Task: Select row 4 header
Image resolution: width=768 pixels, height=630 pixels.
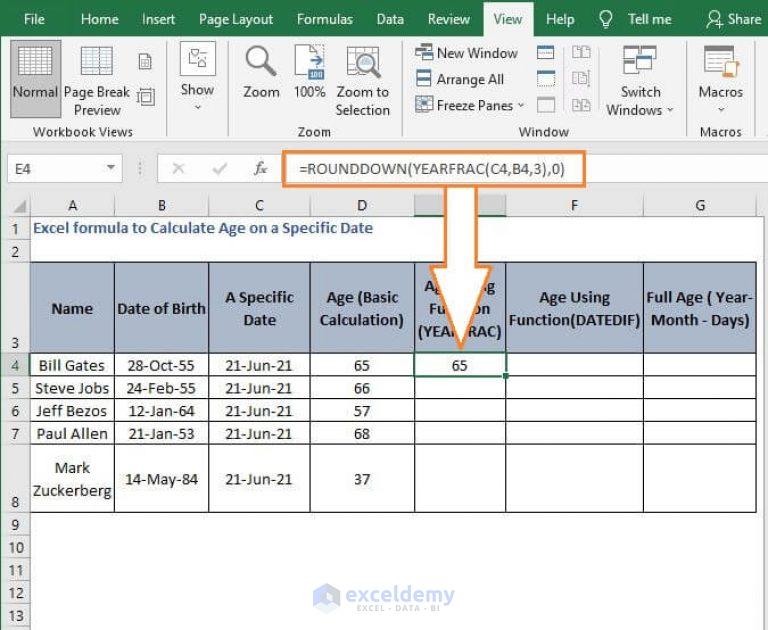Action: [15, 365]
